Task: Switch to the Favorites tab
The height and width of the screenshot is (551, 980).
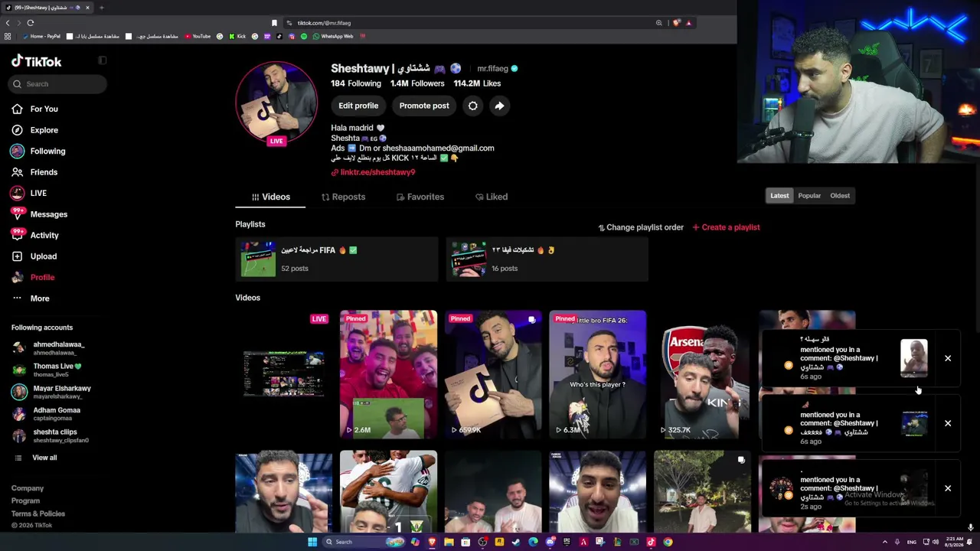Action: point(420,197)
